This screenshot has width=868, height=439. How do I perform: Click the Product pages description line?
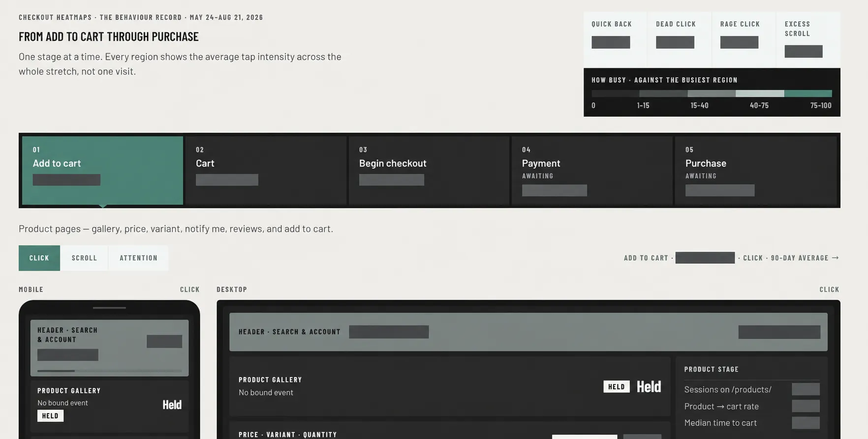point(176,228)
